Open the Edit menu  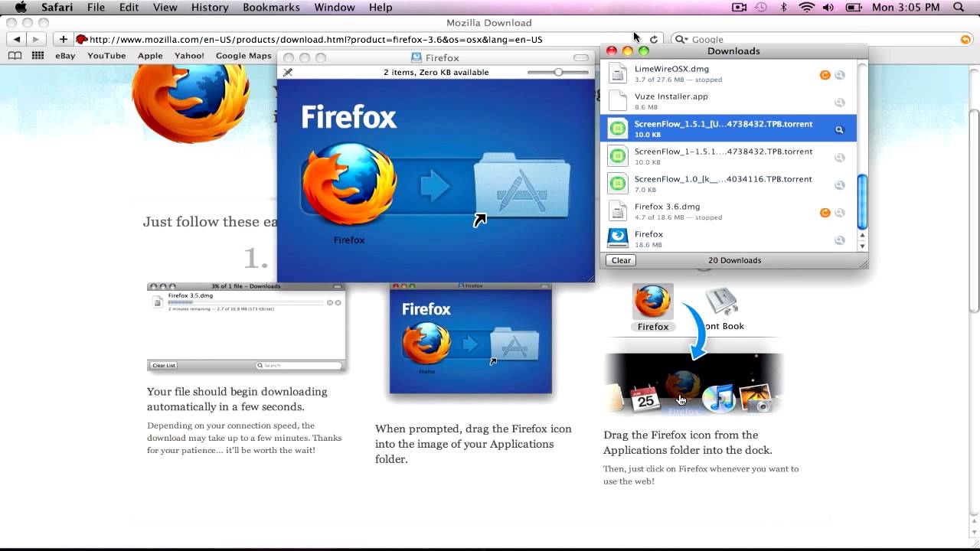[x=129, y=7]
